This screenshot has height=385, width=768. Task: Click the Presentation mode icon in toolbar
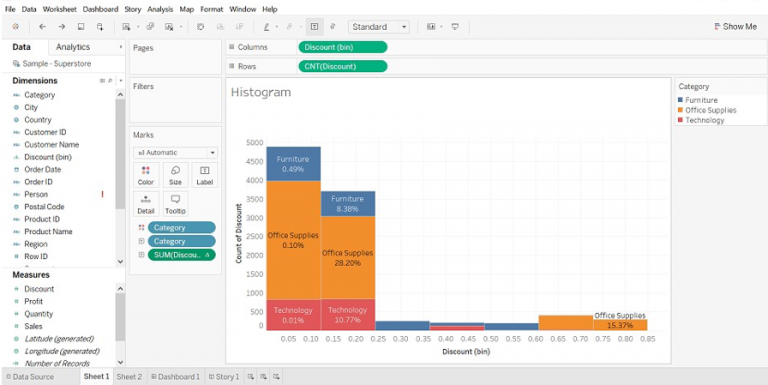[455, 27]
